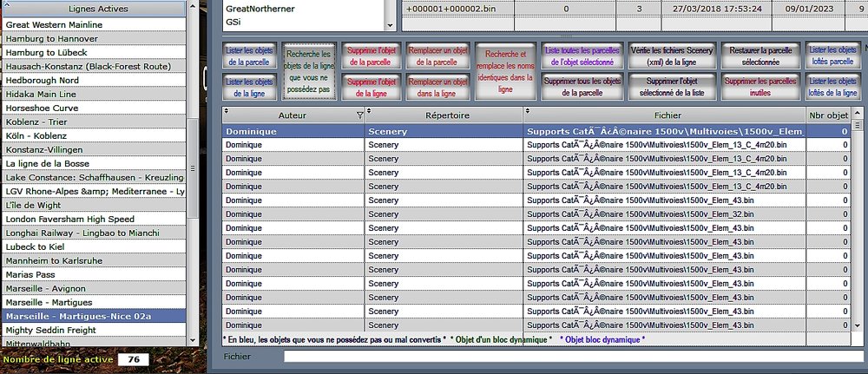Sort the table by Nbr objet header

coord(827,114)
